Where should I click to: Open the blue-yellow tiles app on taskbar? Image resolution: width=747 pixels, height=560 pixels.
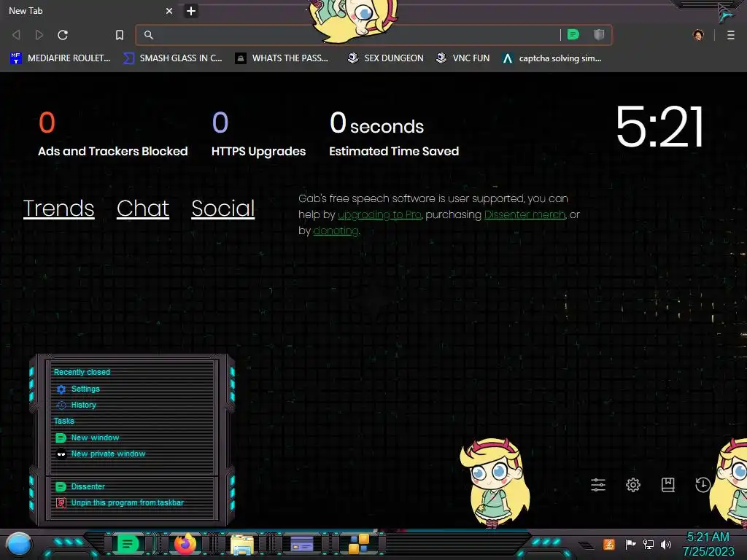tap(359, 544)
